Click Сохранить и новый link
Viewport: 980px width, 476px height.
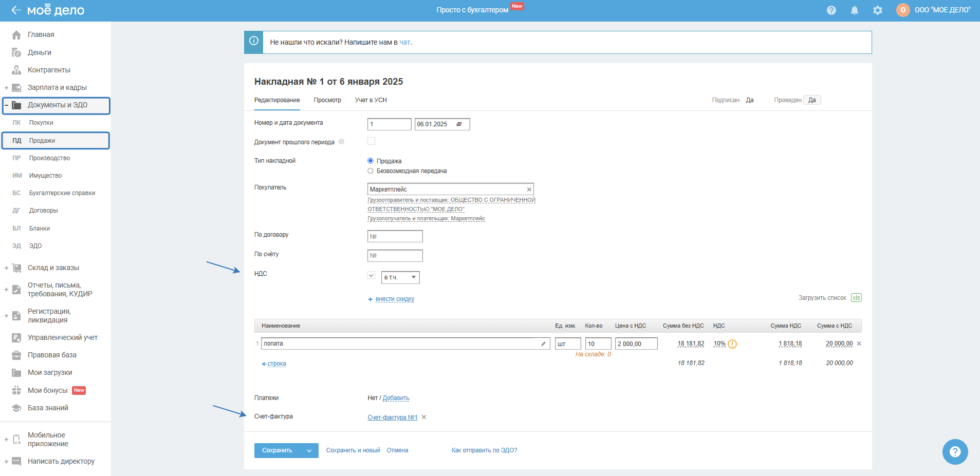(x=353, y=450)
